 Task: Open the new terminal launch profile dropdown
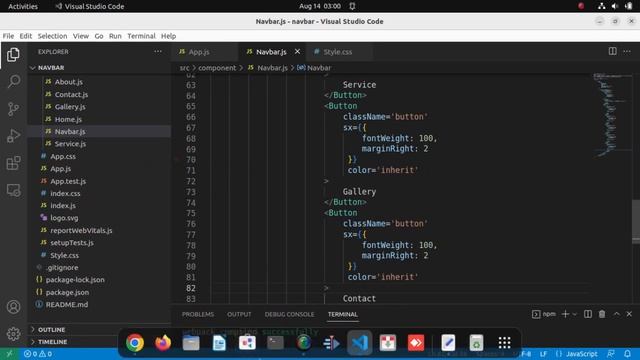coord(575,314)
